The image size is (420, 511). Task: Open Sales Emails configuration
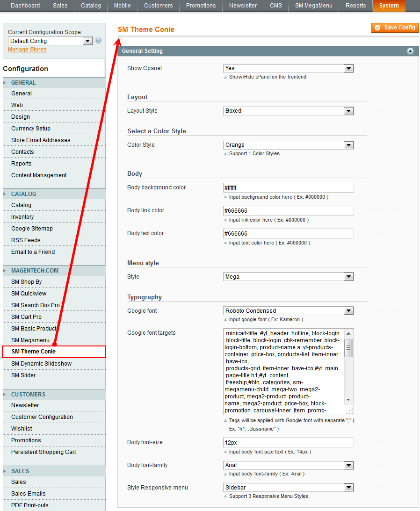[x=54, y=494]
